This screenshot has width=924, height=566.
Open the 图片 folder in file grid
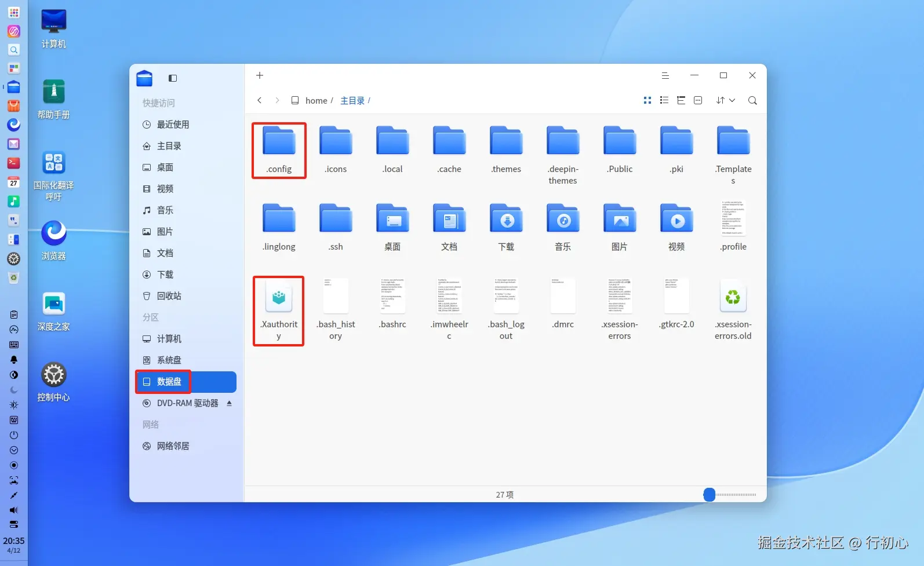click(x=620, y=227)
